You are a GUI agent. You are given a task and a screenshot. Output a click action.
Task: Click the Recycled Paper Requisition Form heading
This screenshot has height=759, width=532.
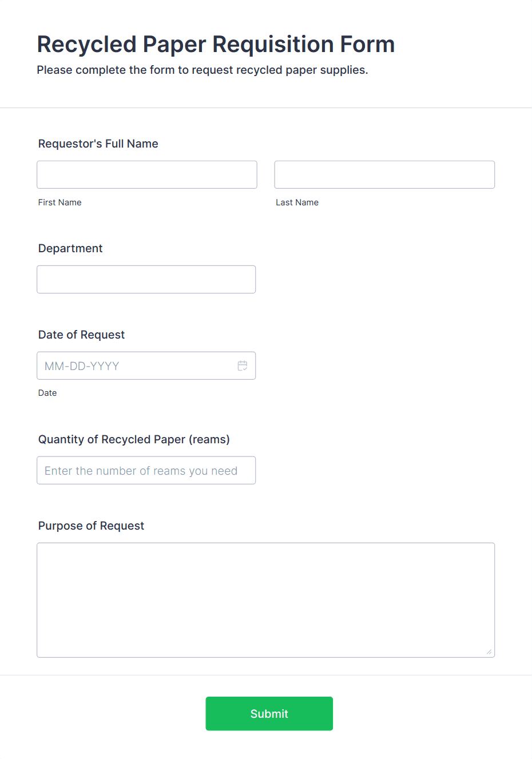point(216,44)
